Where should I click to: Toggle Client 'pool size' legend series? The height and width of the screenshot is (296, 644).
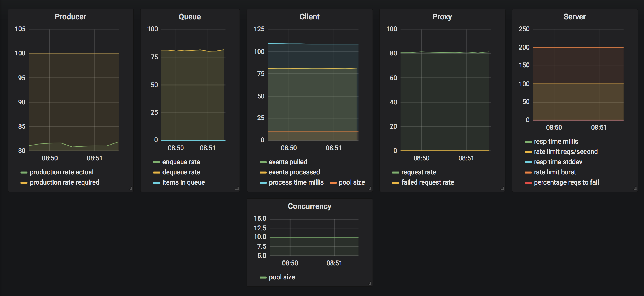tap(352, 182)
